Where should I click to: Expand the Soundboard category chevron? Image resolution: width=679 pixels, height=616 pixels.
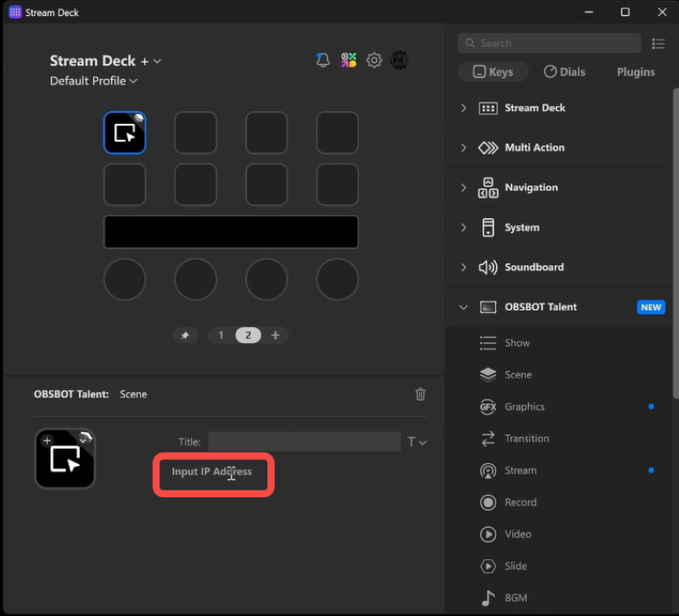pos(463,267)
